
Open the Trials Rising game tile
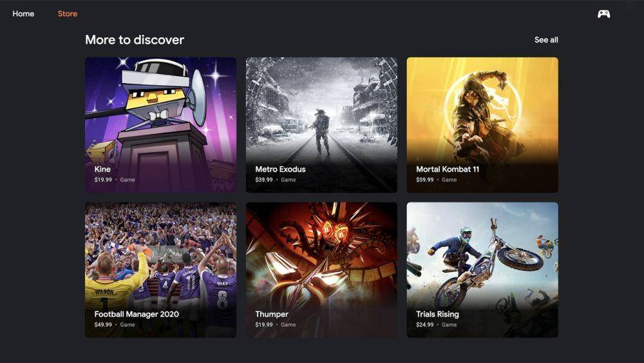482,270
